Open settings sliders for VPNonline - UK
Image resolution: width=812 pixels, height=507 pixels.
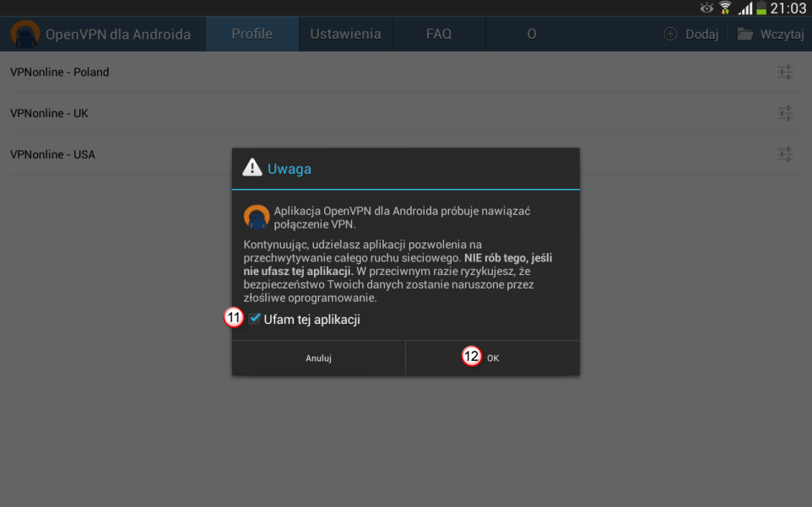click(785, 113)
